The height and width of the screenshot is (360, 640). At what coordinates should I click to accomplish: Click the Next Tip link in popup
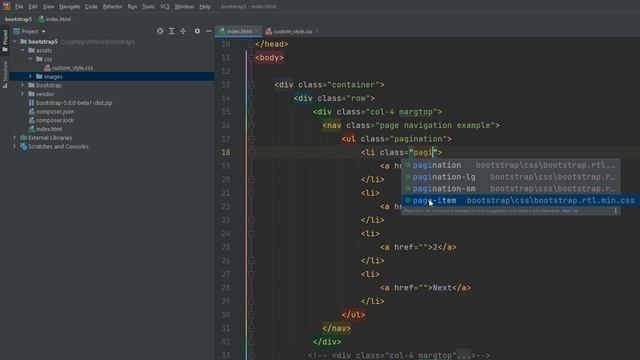(x=569, y=211)
